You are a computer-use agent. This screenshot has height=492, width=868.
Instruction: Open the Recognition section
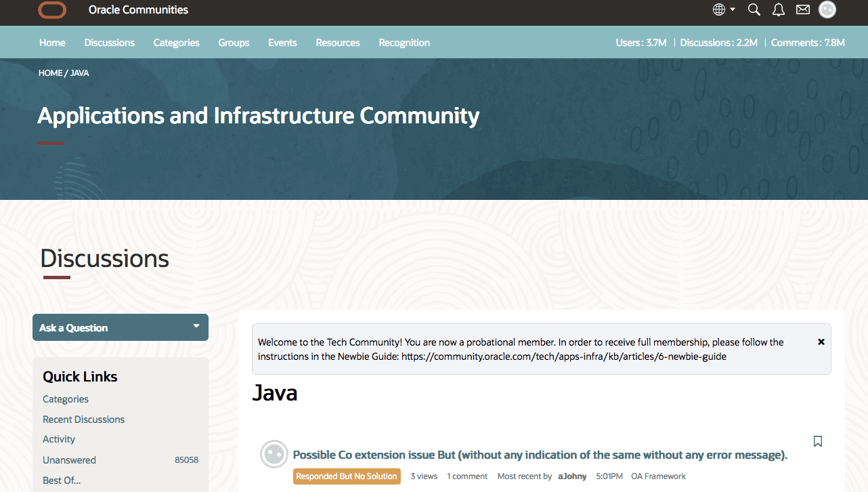(x=404, y=42)
